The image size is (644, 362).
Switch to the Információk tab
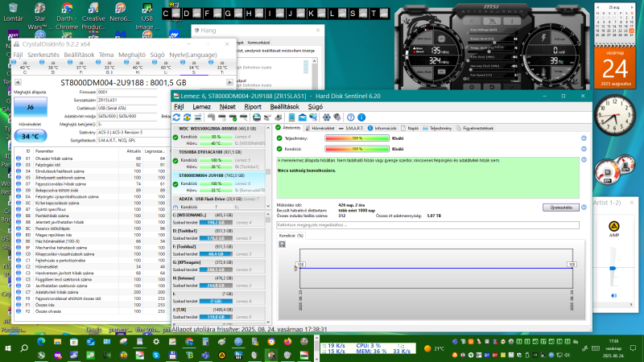click(382, 128)
